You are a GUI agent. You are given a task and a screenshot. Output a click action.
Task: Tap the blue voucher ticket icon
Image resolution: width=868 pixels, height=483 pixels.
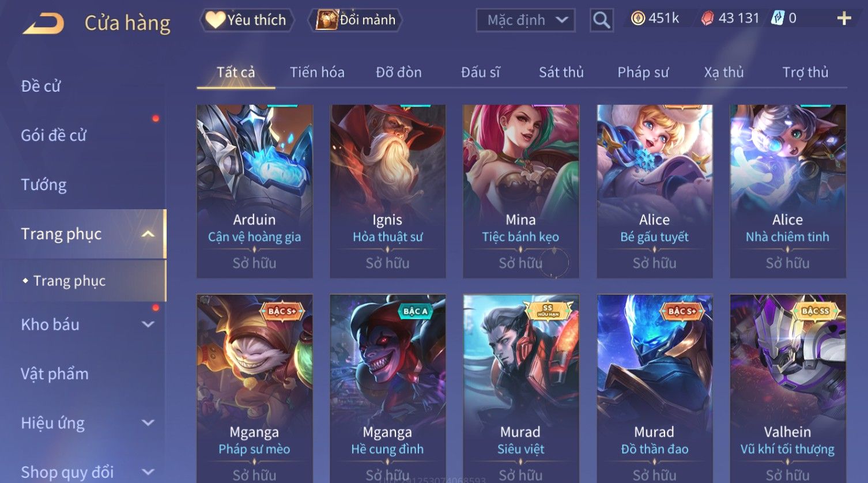pyautogui.click(x=778, y=18)
